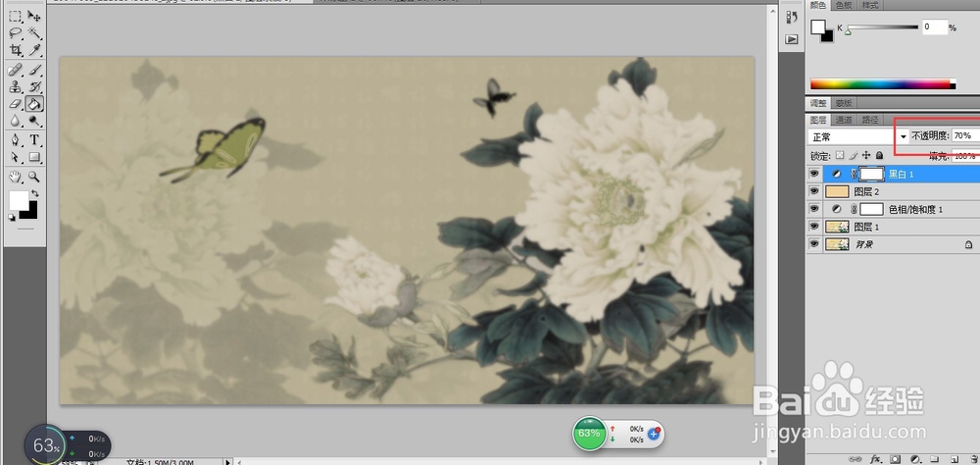Select the Blur tool
The width and height of the screenshot is (980, 465).
(x=16, y=120)
